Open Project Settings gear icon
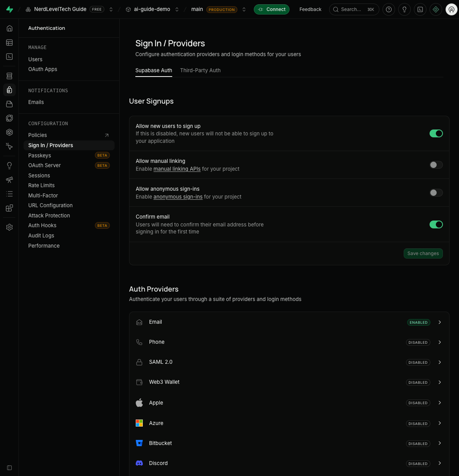The image size is (459, 476). (x=9, y=227)
